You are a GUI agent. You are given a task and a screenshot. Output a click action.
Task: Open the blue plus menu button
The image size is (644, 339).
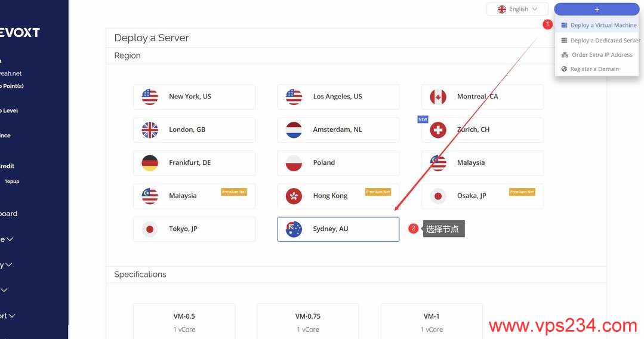pyautogui.click(x=597, y=9)
